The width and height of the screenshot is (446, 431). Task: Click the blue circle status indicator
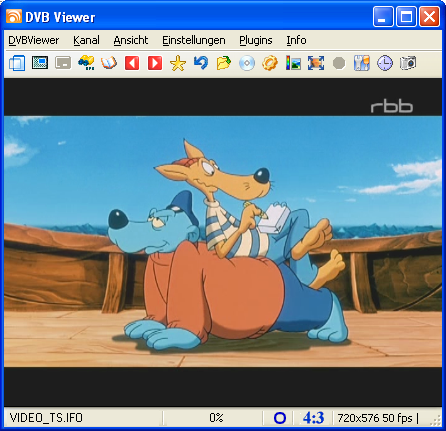point(280,418)
